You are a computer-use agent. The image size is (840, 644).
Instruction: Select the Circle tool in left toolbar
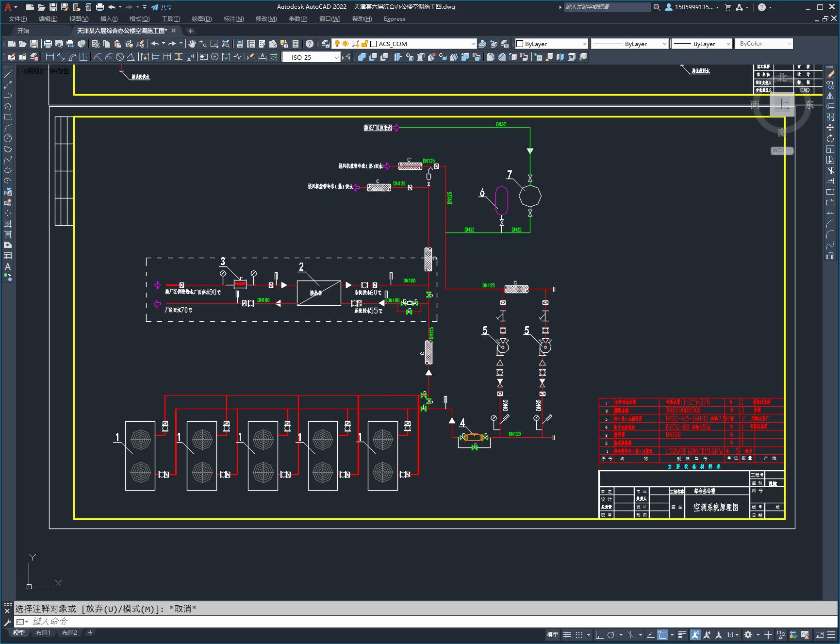pos(8,138)
